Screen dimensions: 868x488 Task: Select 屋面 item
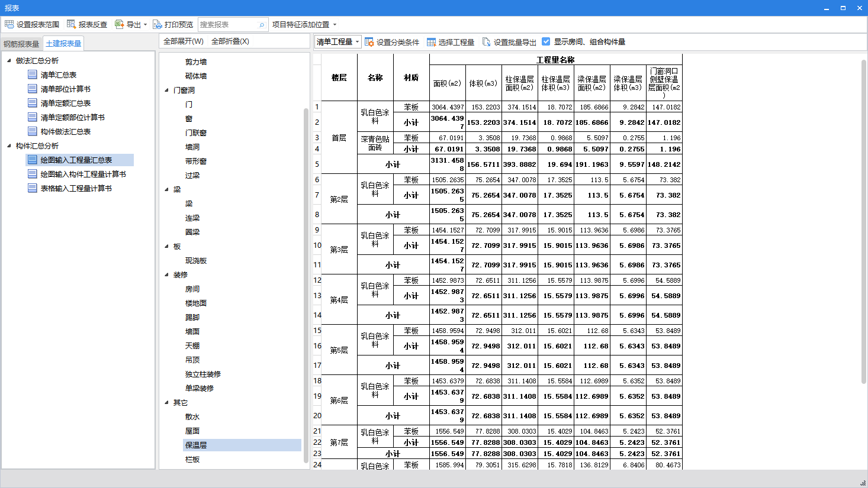coord(192,431)
